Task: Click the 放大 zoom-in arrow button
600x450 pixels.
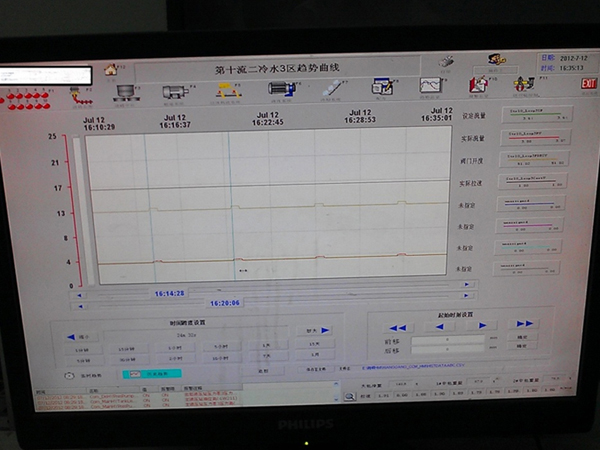Action: (x=314, y=331)
